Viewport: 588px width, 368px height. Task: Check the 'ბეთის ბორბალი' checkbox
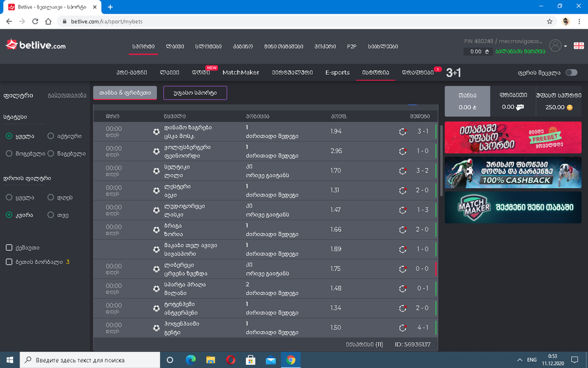tap(9, 262)
